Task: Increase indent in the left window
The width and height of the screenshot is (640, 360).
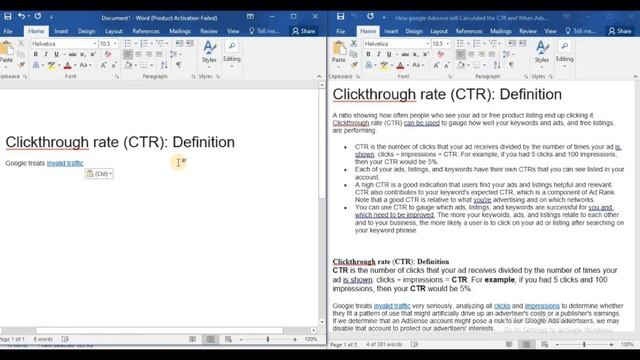Action: [x=190, y=43]
